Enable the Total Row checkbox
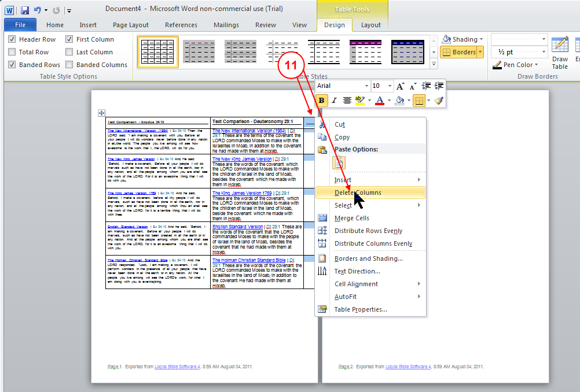The width and height of the screenshot is (580, 392). (12, 51)
